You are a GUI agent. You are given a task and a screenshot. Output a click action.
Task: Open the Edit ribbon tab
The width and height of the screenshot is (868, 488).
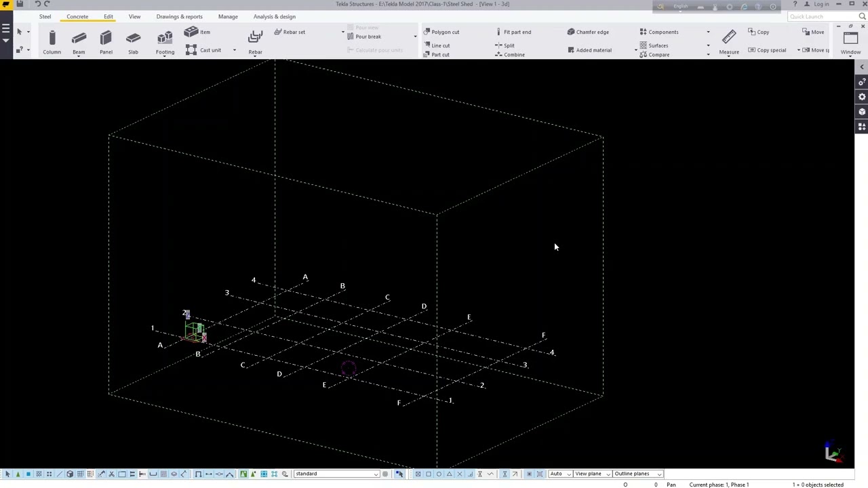108,16
